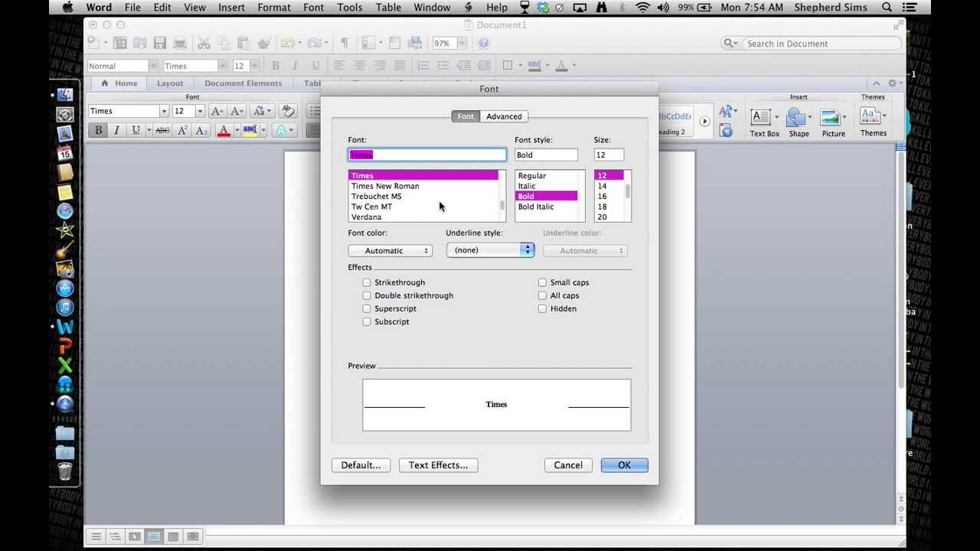Open the Underline style (none) dropdown
Viewport: 980px width, 551px height.
click(x=490, y=250)
